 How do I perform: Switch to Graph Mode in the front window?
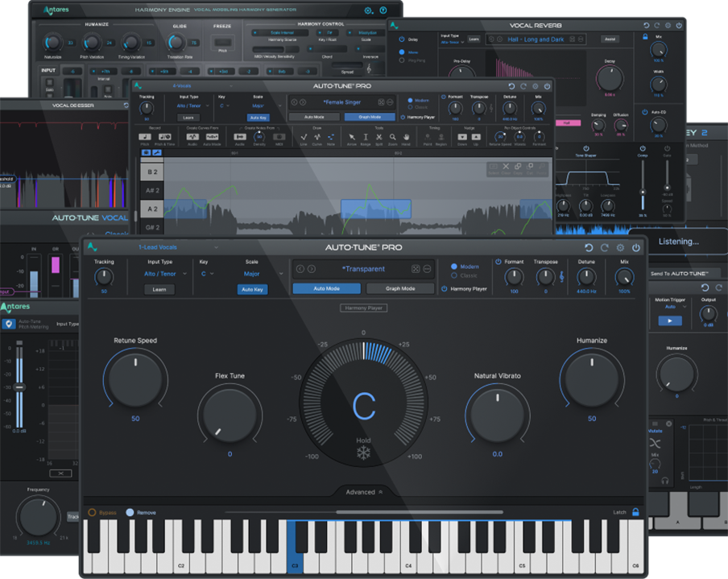(399, 287)
